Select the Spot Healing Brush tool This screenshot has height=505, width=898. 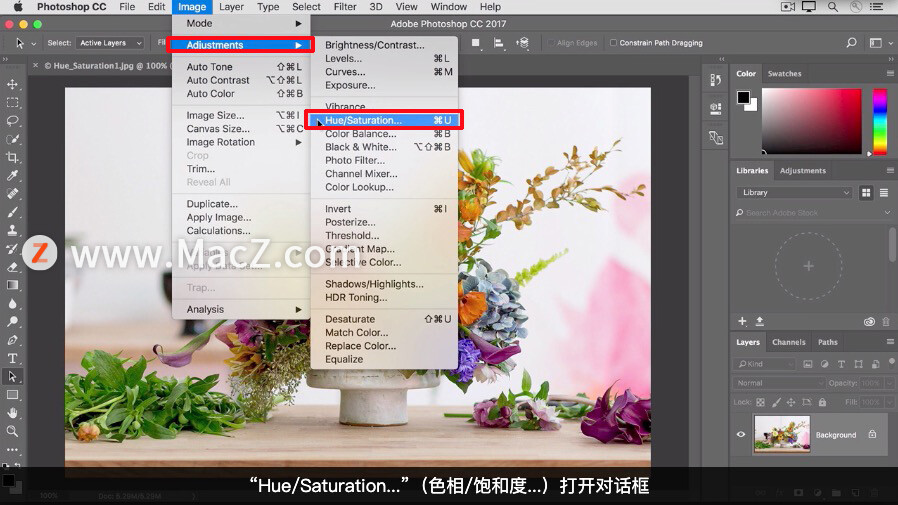point(13,194)
